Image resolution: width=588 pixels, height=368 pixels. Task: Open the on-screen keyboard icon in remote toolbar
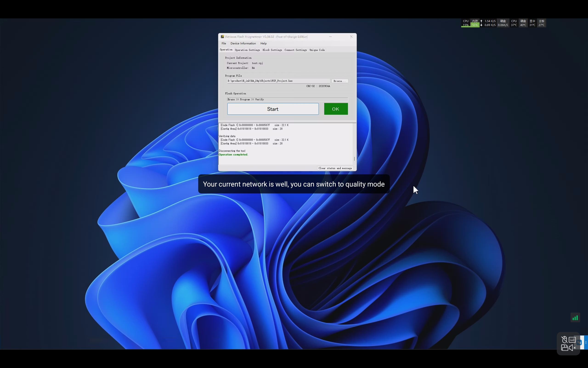pos(572,339)
